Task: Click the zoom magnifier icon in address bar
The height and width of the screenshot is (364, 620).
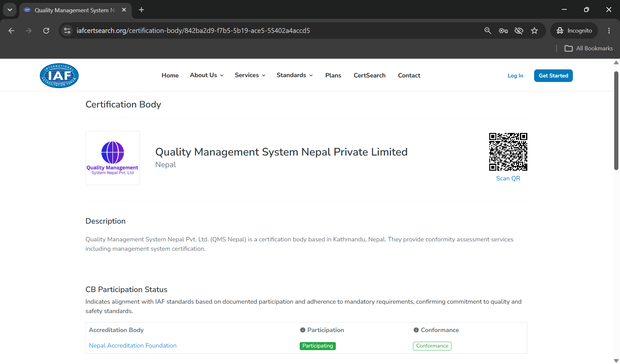Action: (488, 31)
